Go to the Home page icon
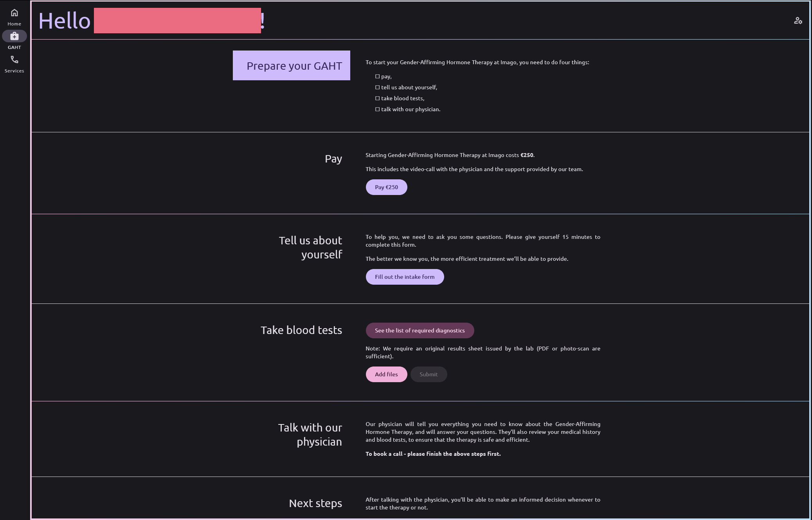The width and height of the screenshot is (812, 520). [14, 13]
